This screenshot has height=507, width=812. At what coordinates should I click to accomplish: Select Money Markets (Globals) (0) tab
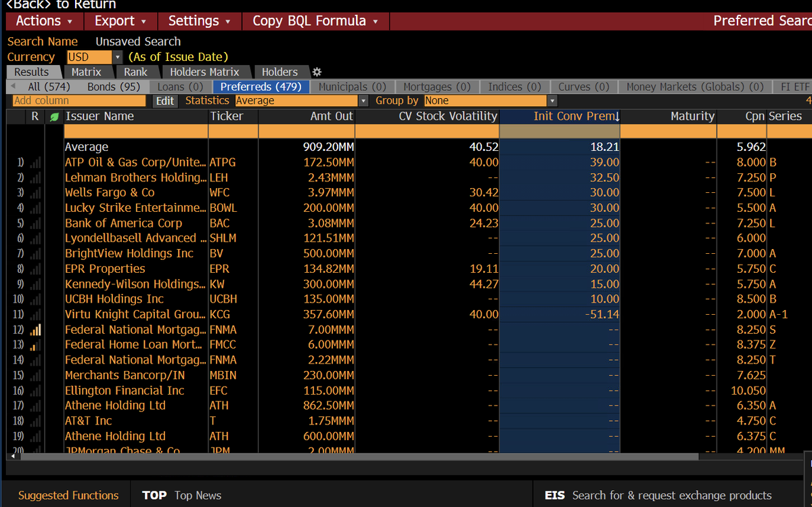[x=695, y=87]
